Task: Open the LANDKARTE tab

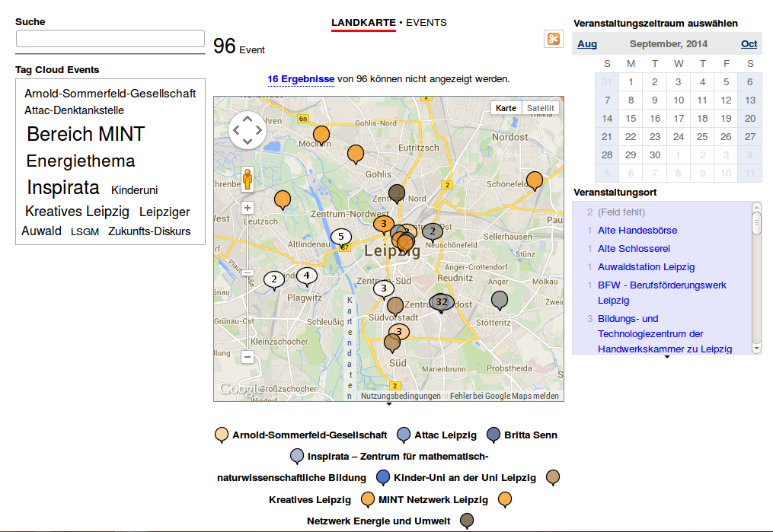Action: pyautogui.click(x=362, y=23)
